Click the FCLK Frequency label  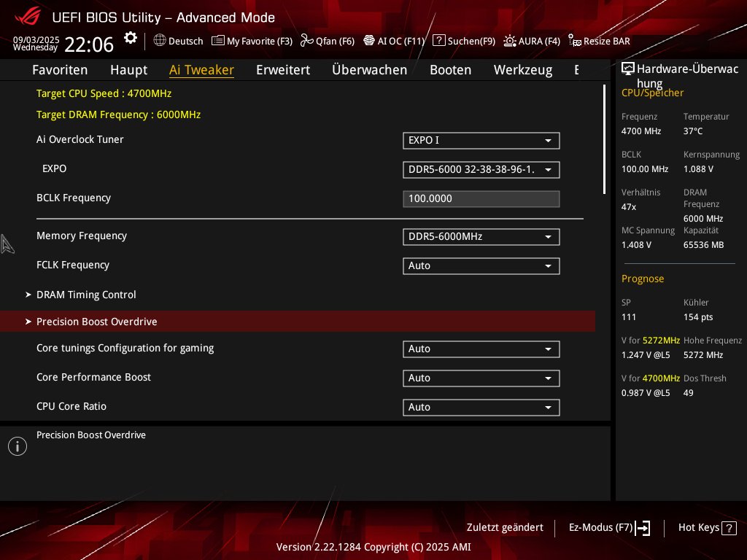[73, 265]
